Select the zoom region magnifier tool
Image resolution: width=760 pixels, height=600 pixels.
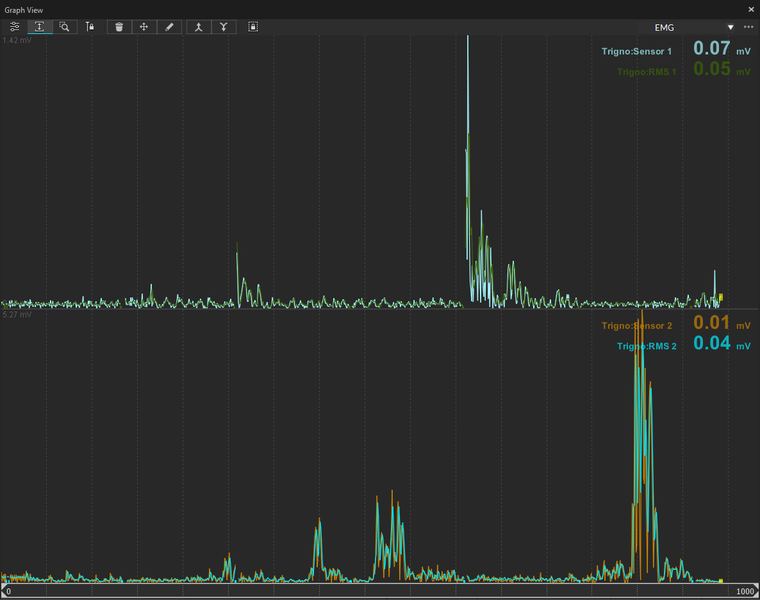coord(64,27)
